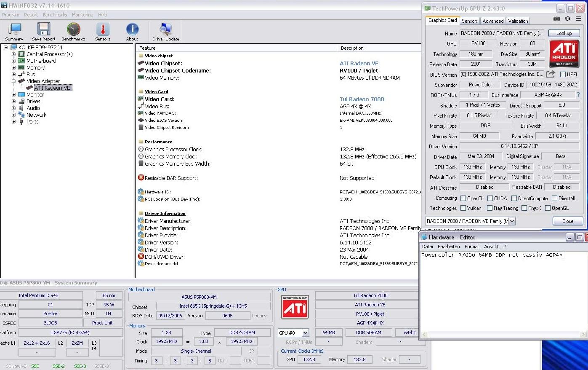
Task: Click the Resizable BAR Support red X icon
Action: coord(141,177)
